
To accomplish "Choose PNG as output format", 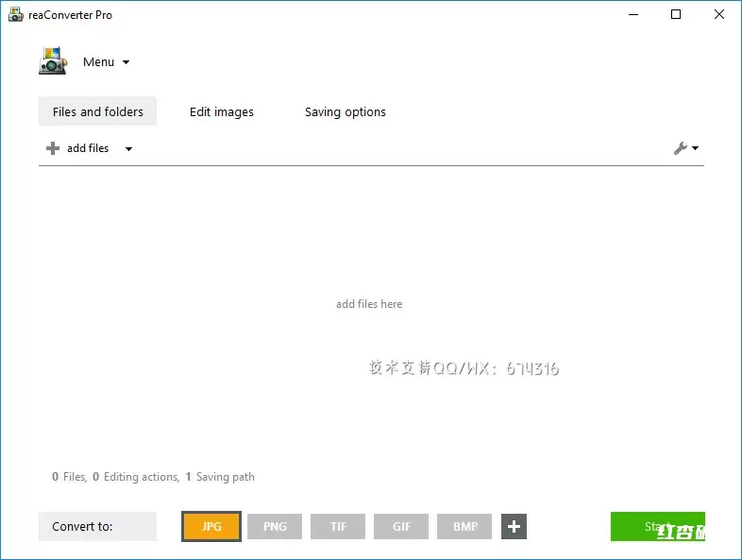I will pyautogui.click(x=275, y=526).
